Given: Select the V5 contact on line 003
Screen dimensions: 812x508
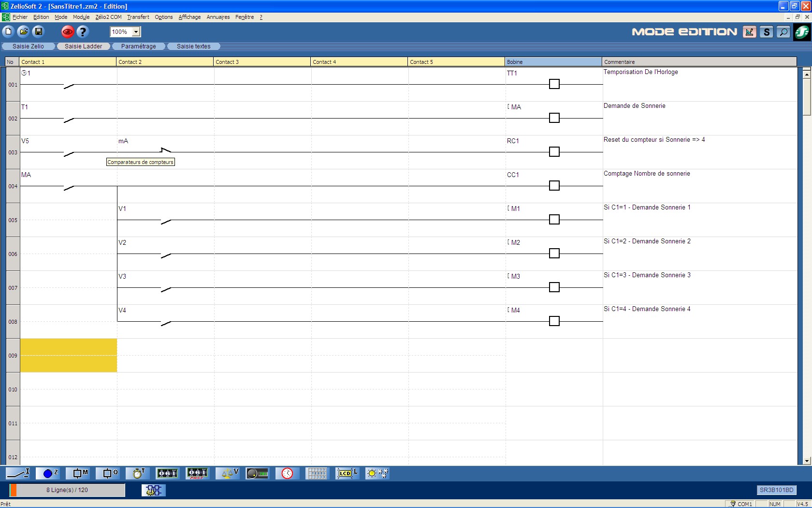Looking at the screenshot, I should (68, 152).
